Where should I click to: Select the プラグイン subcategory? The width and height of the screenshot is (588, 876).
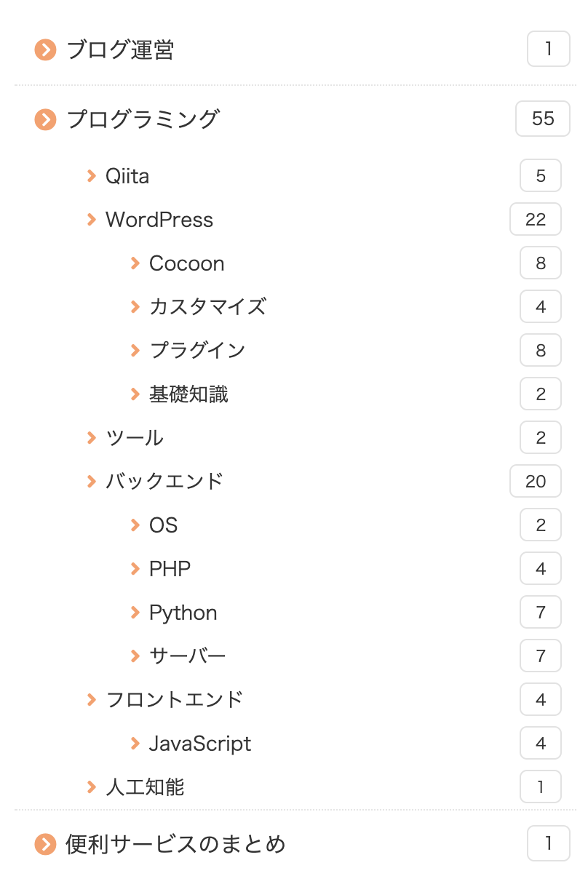pos(197,350)
